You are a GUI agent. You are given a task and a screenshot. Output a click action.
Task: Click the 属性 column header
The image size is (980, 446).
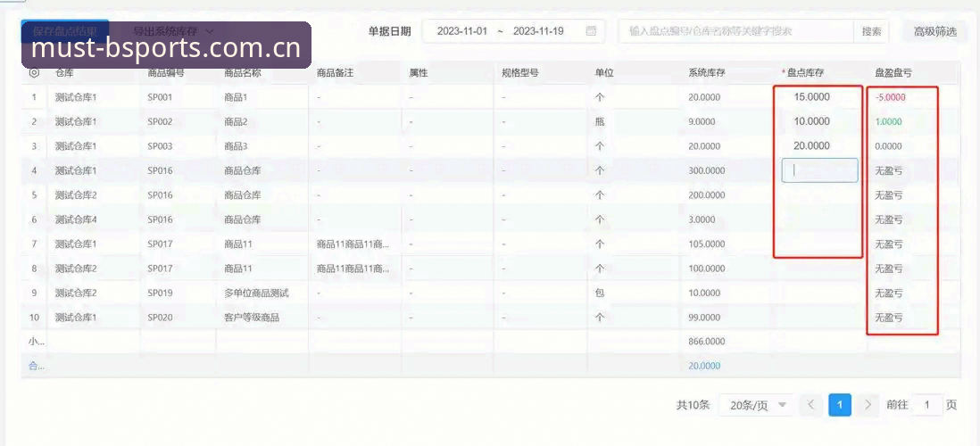click(x=418, y=73)
